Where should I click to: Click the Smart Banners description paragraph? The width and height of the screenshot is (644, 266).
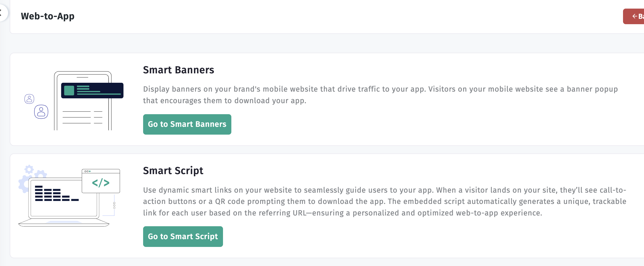coord(380,95)
